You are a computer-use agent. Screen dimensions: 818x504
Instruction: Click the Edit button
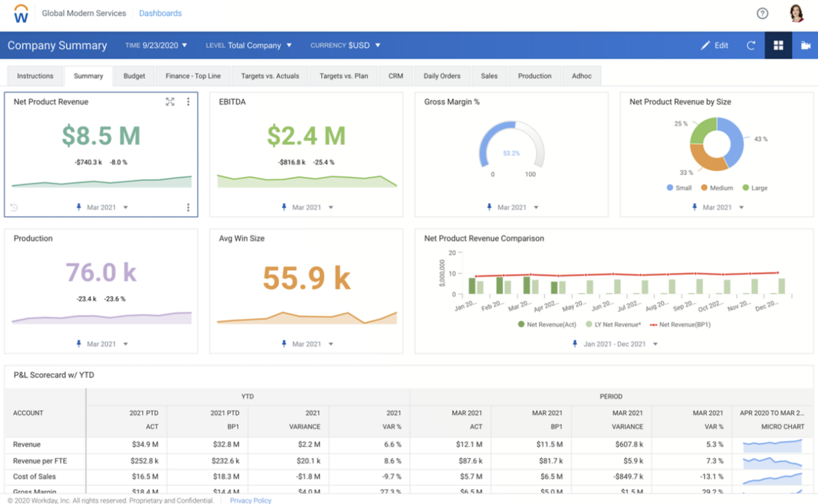click(715, 46)
